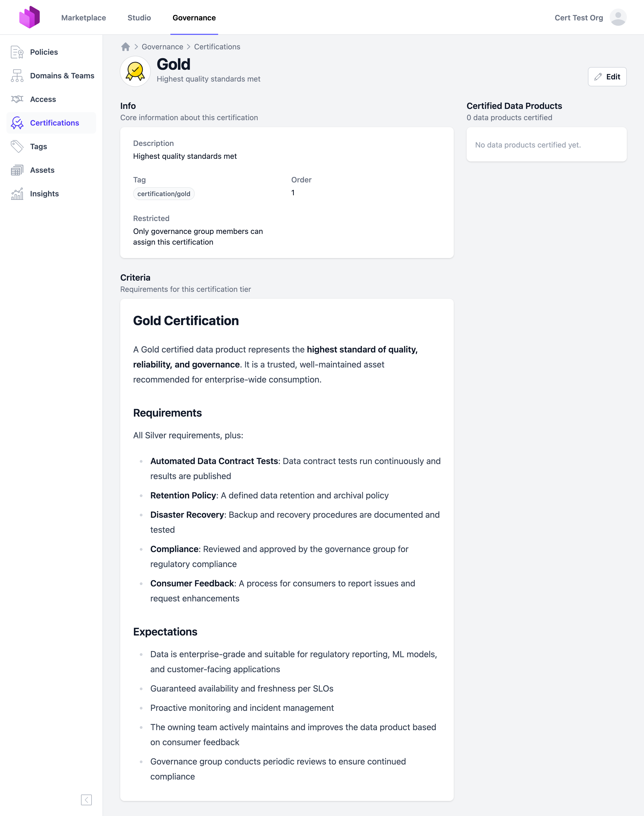The image size is (644, 816).
Task: Open the Governance breadcrumb link
Action: click(x=163, y=46)
